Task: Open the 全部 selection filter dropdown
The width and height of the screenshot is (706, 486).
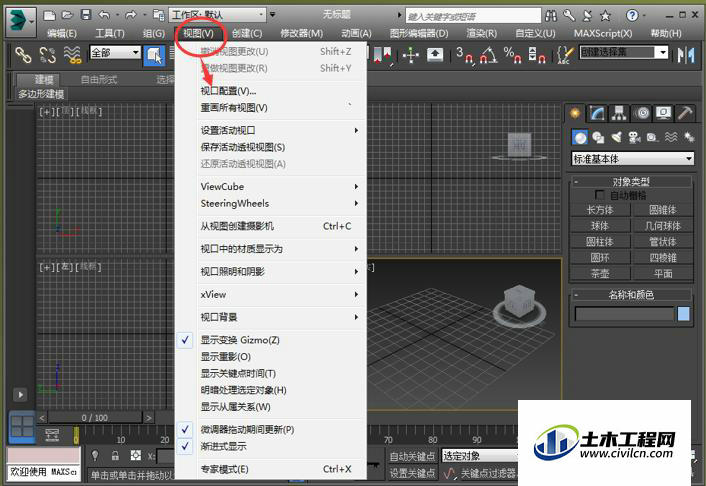Action: coord(115,53)
